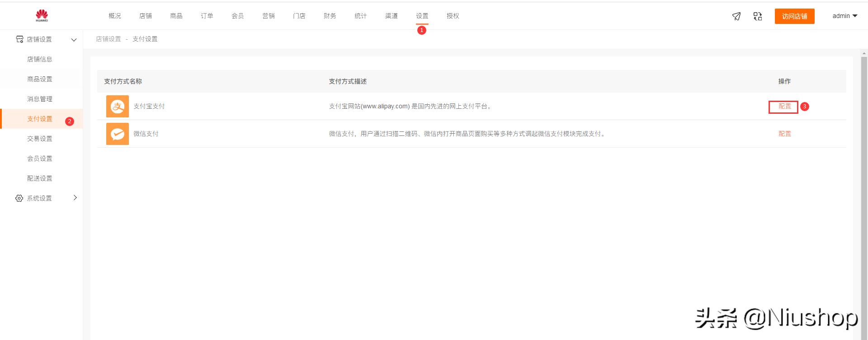Click the WeChat Pay description text
868x340 pixels.
[x=467, y=134]
